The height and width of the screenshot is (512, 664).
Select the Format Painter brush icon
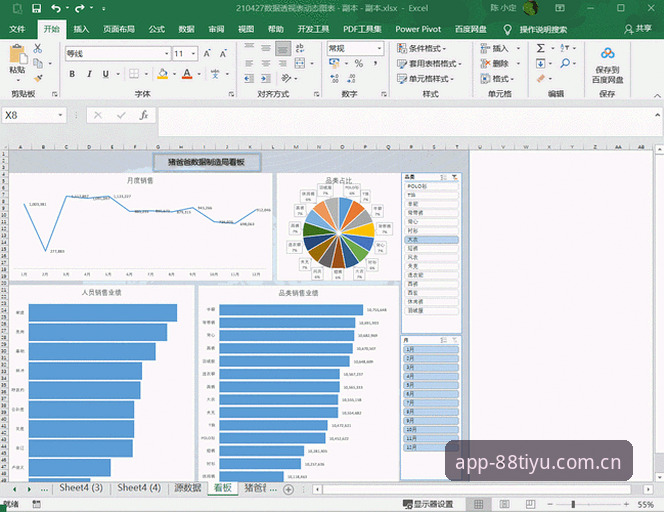[38, 78]
